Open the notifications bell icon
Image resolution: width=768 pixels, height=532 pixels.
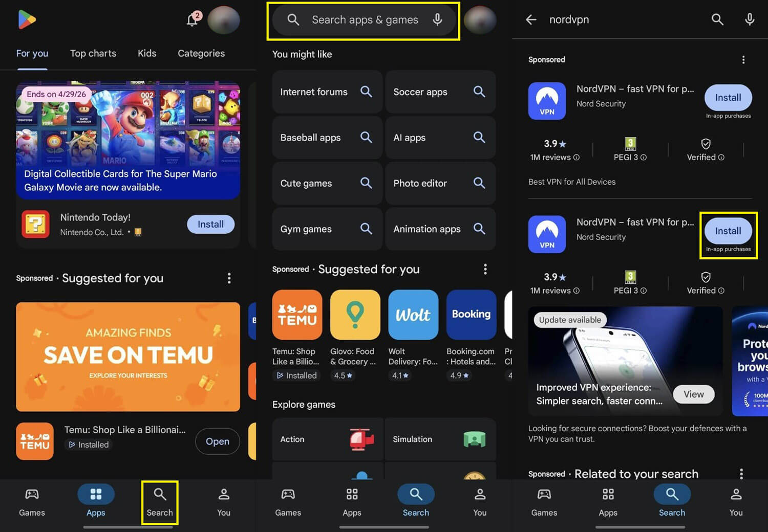(193, 20)
